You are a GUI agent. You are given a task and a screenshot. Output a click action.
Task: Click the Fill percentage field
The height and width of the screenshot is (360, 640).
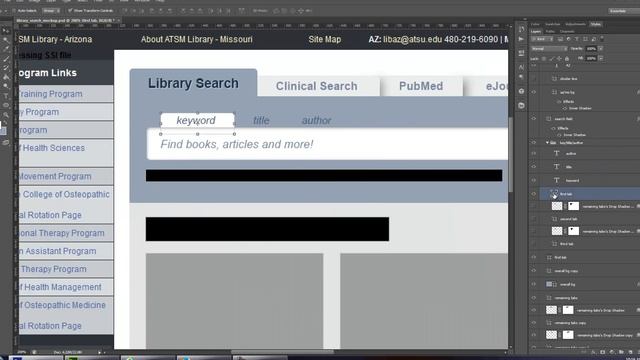pyautogui.click(x=591, y=58)
